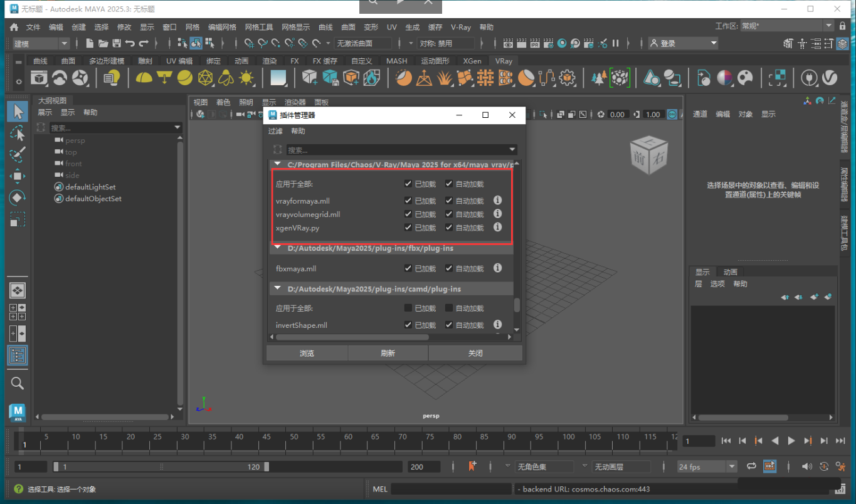
Task: Open the 建模 menu set dropdown
Action: point(41,43)
